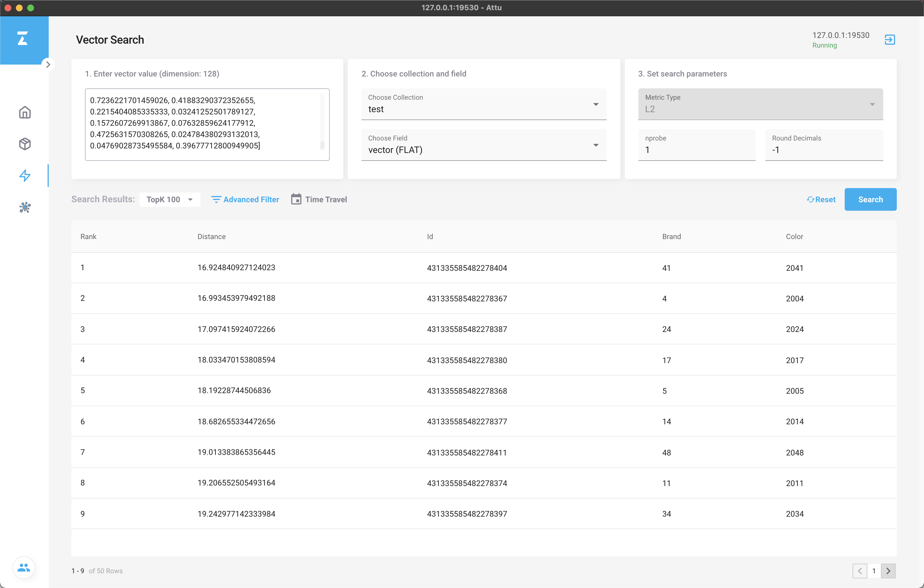The height and width of the screenshot is (588, 924).
Task: Expand the sidebar with the chevron arrow
Action: 48,65
